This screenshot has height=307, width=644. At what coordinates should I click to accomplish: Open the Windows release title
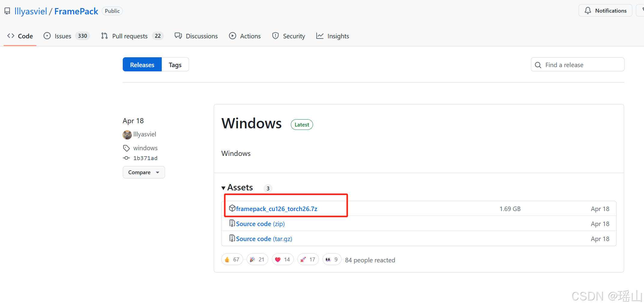pyautogui.click(x=251, y=124)
